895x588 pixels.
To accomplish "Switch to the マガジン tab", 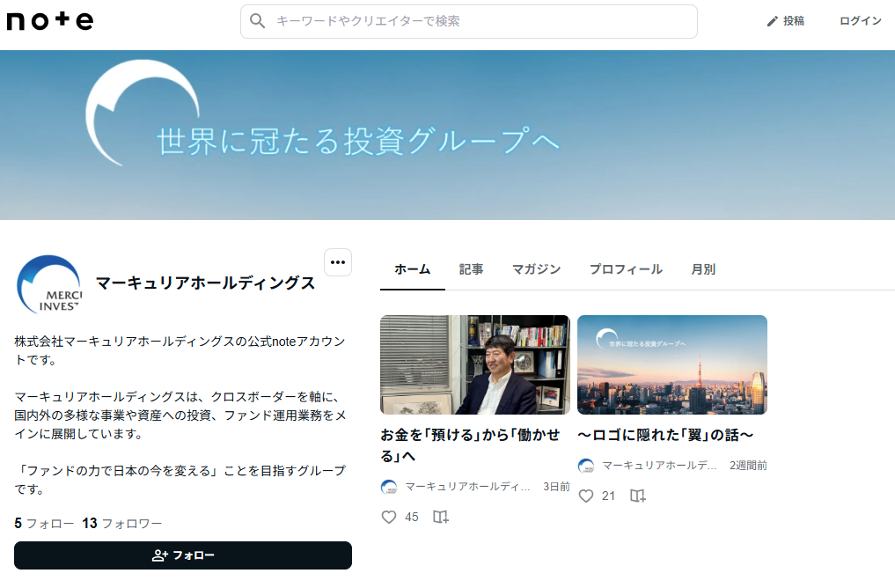I will pos(536,269).
